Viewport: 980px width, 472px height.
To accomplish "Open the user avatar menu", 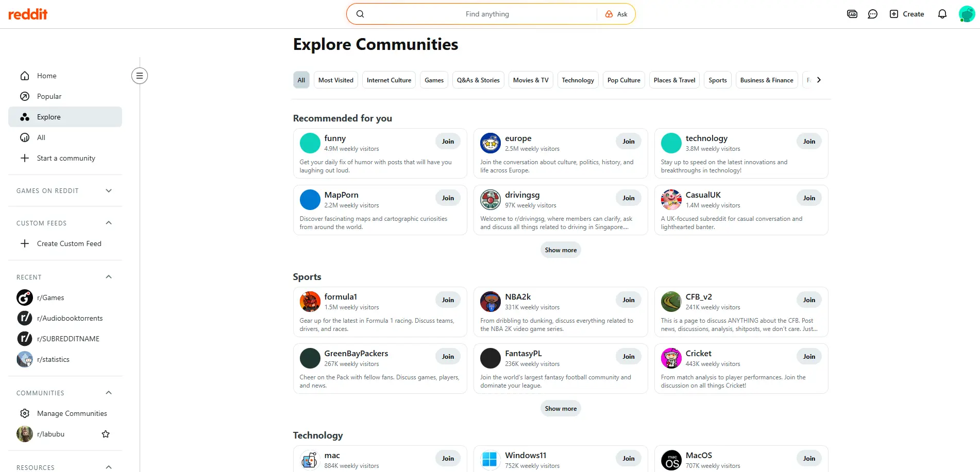I will pos(966,14).
